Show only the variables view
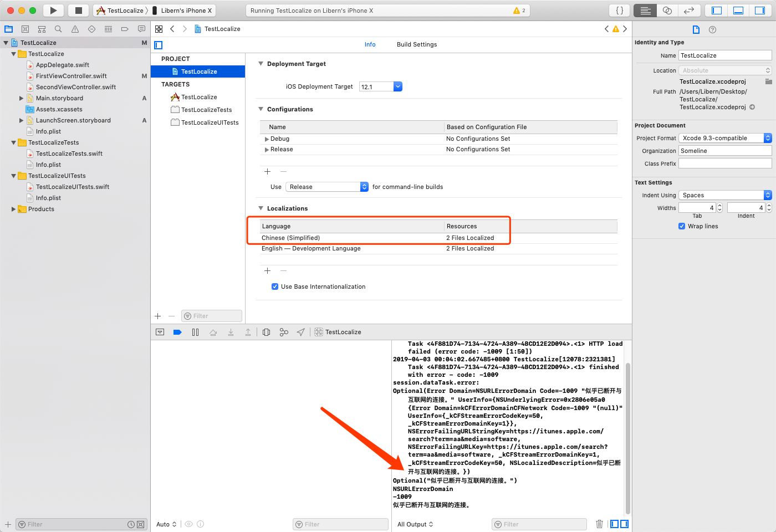Screen dimensions: 776x532 point(614,524)
